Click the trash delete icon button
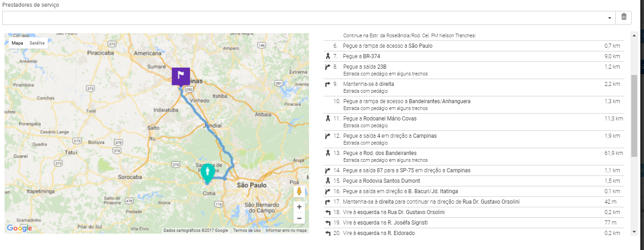This screenshot has width=644, height=250. point(624,17)
